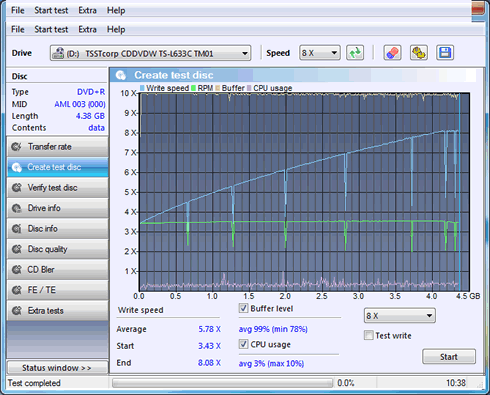The image size is (490, 395).
Task: Select the Transfer rate label
Action: pos(50,147)
